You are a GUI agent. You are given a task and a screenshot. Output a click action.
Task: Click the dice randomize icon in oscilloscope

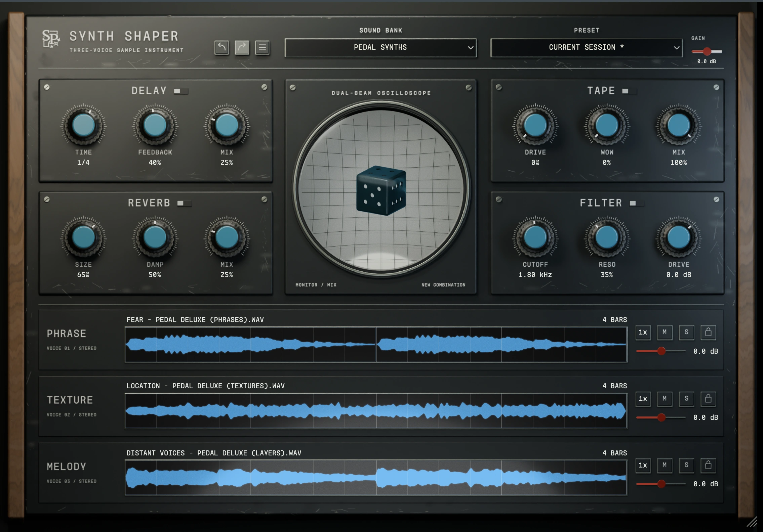coord(381,190)
